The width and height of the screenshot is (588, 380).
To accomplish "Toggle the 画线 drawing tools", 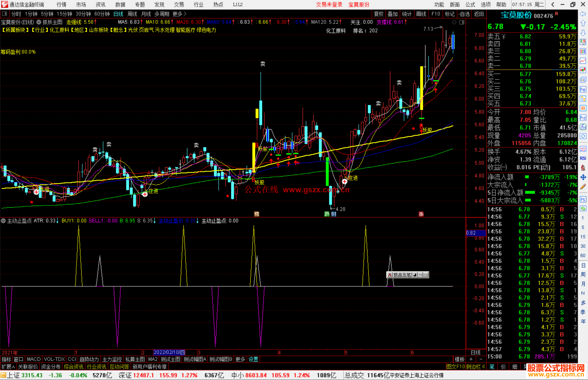I will point(421,14).
